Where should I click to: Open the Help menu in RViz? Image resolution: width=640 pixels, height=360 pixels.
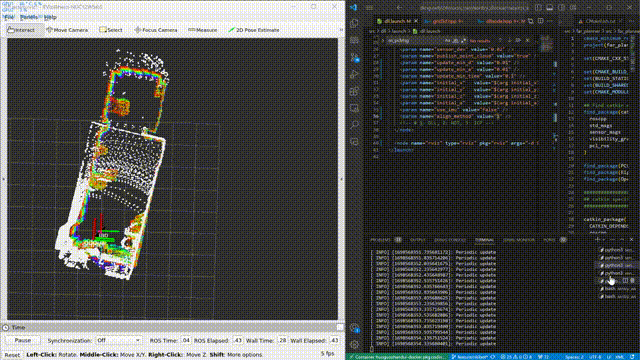tap(50, 17)
